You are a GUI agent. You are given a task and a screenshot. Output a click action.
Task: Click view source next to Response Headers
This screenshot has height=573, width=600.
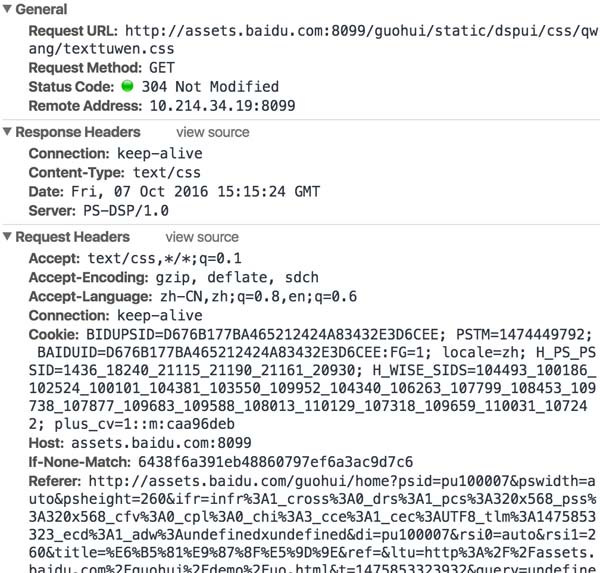(213, 132)
